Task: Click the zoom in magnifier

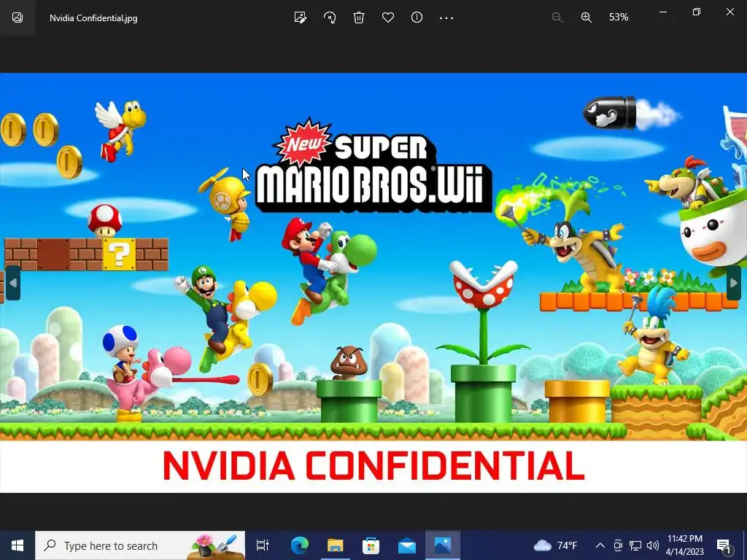Action: 587,17
